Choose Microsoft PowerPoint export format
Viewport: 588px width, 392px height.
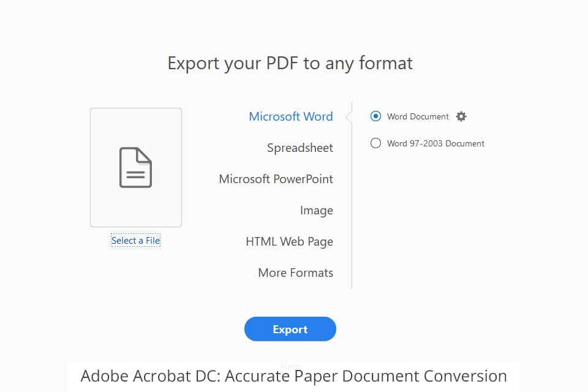pyautogui.click(x=276, y=179)
